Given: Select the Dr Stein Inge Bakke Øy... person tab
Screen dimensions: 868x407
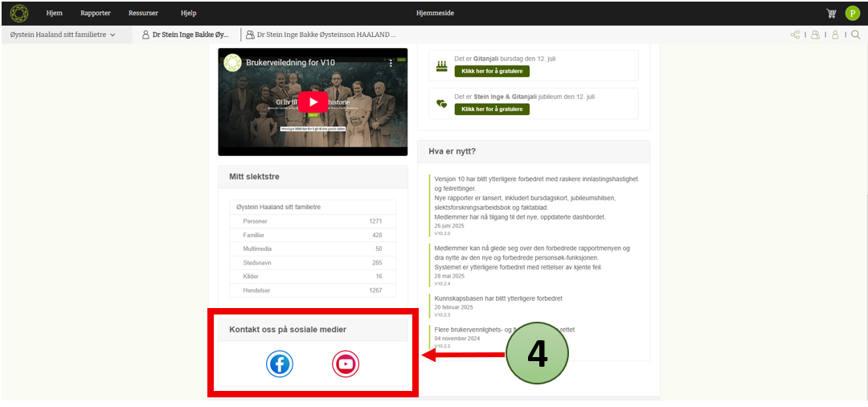Looking at the screenshot, I should click(190, 35).
